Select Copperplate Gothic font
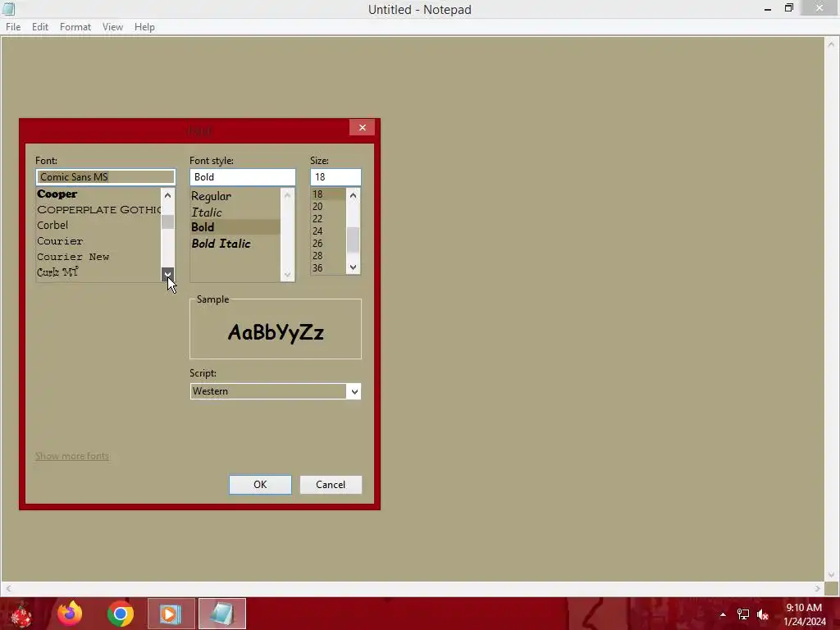The height and width of the screenshot is (630, 840). (x=98, y=209)
